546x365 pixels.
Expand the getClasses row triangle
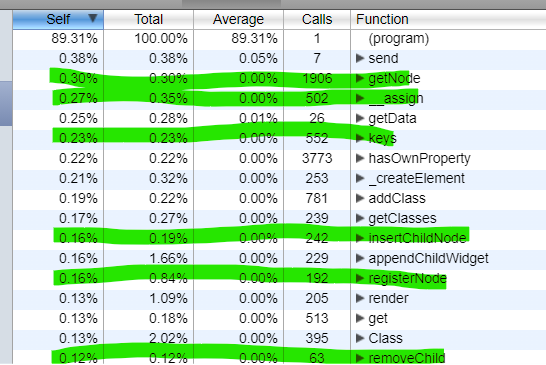[x=360, y=218]
